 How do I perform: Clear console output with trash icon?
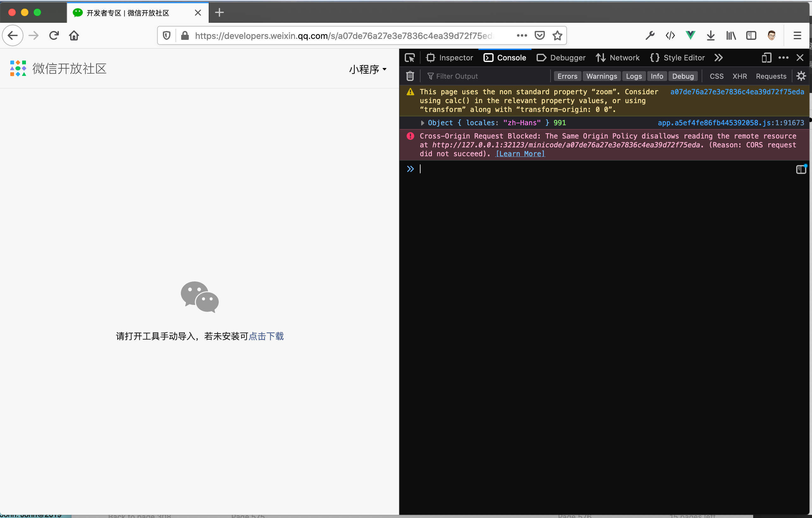410,76
